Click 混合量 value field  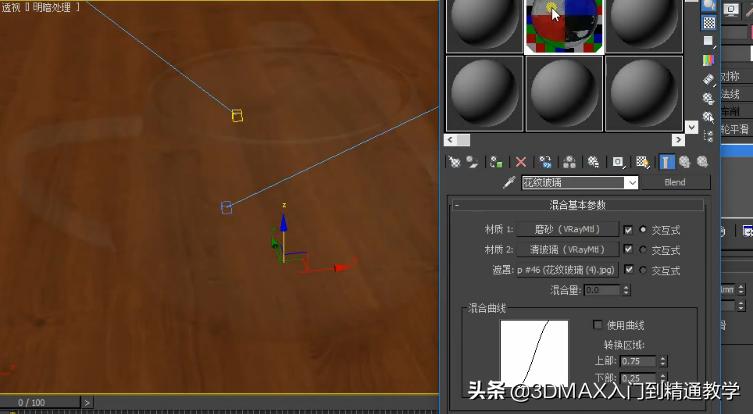603,290
